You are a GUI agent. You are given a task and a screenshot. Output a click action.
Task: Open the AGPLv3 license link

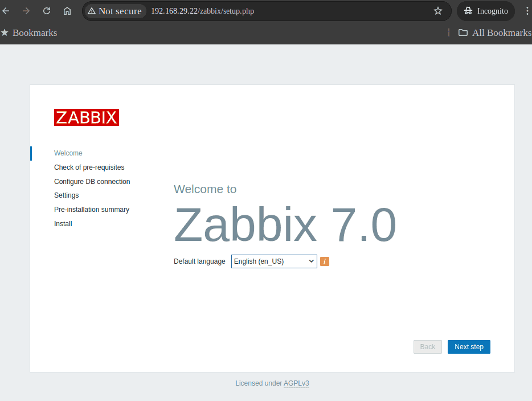pyautogui.click(x=296, y=383)
